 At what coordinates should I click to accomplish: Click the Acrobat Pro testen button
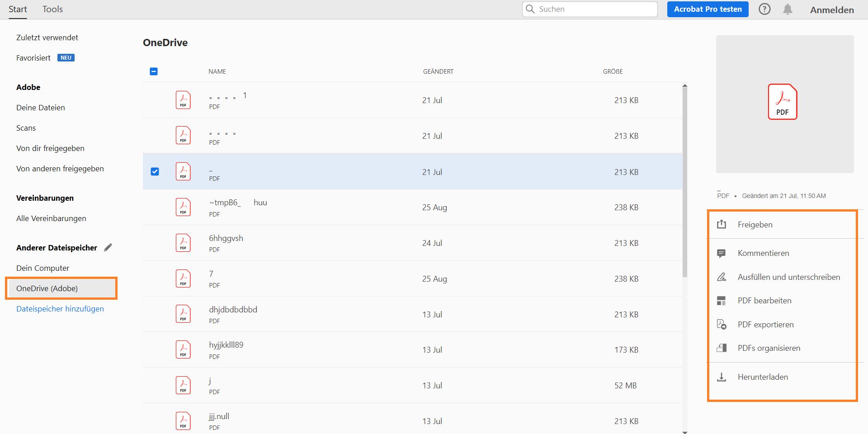coord(708,9)
